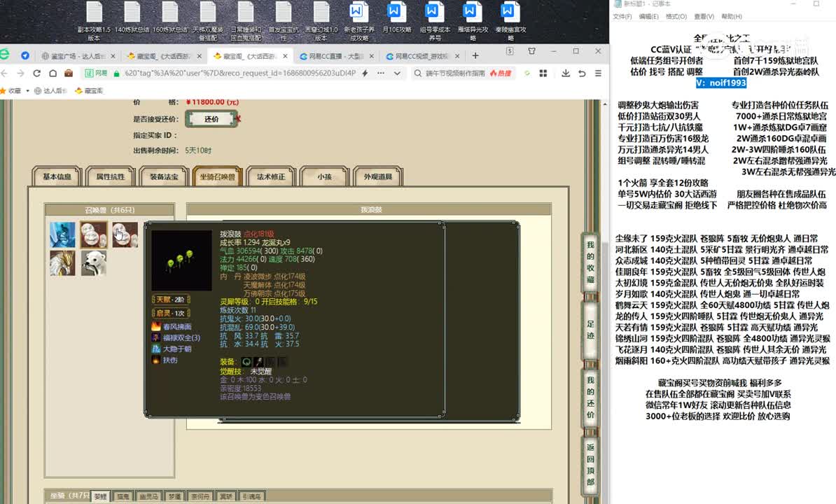Open 格式(O) menu in Notepad
The width and height of the screenshot is (836, 504).
[676, 17]
